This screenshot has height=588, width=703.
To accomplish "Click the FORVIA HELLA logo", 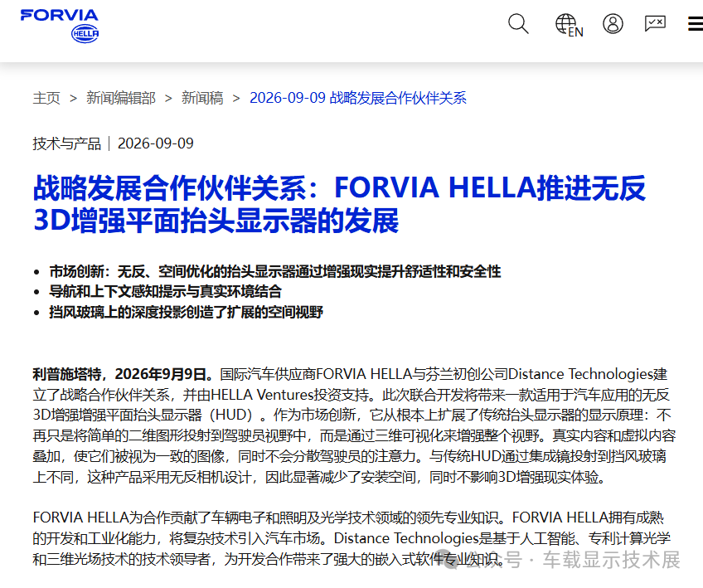I will (x=59, y=26).
